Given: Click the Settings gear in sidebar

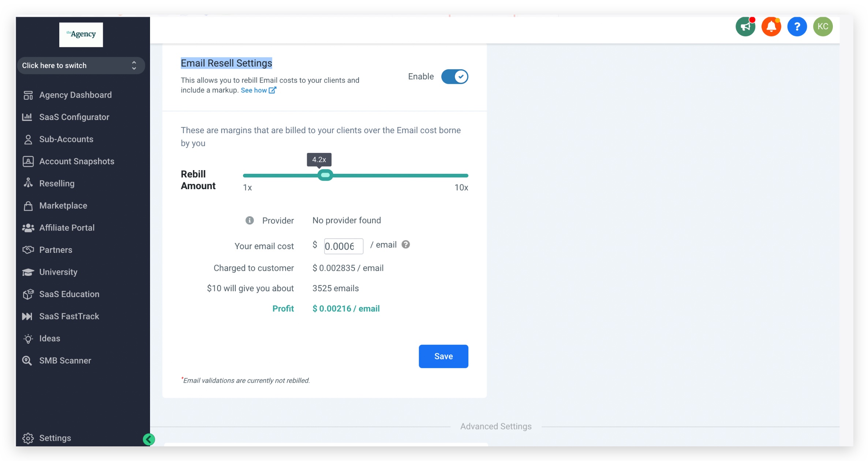Looking at the screenshot, I should pos(28,438).
